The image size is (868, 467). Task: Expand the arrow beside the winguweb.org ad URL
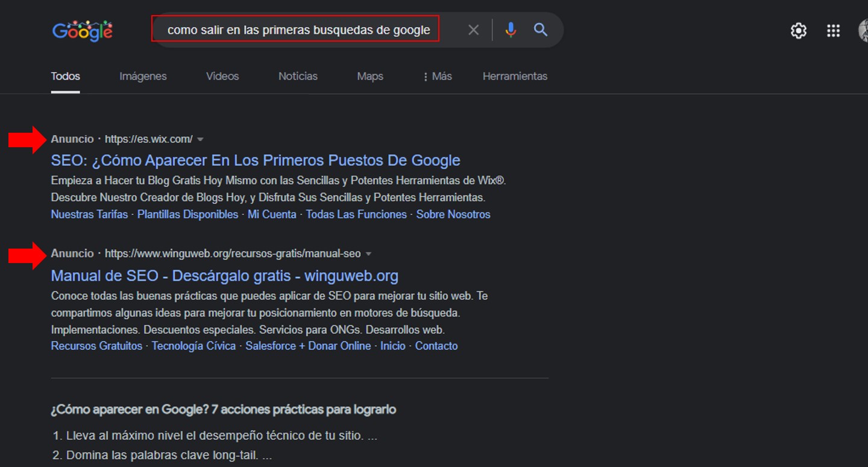368,254
